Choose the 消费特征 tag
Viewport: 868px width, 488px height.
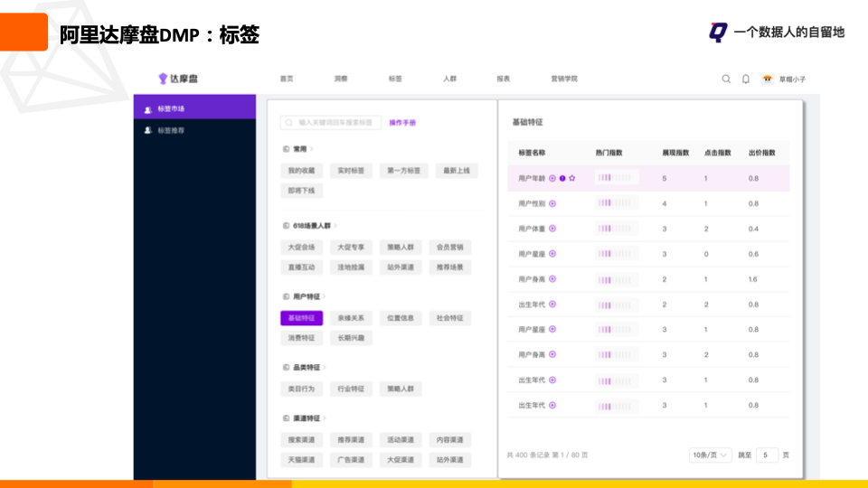301,338
